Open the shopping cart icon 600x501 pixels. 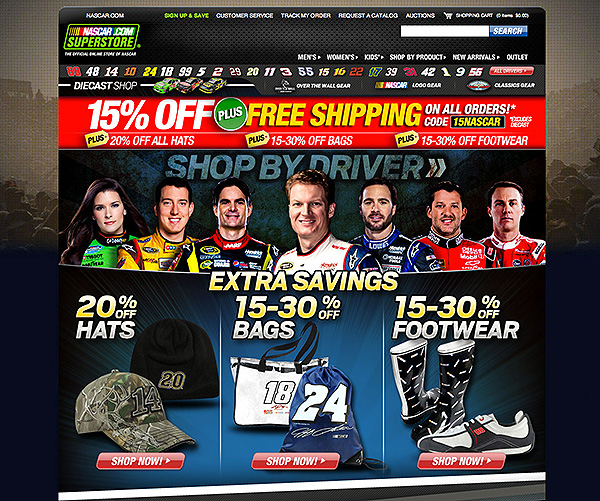click(448, 16)
